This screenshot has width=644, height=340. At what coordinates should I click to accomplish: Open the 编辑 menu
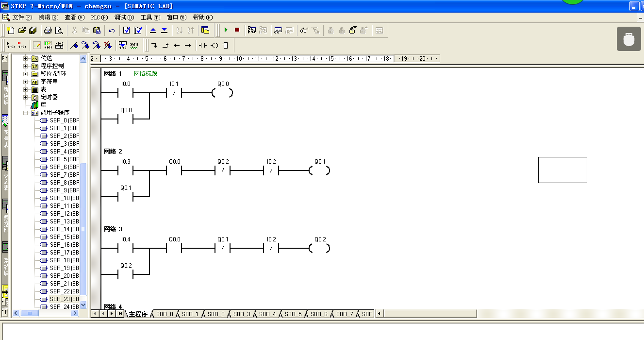click(48, 17)
